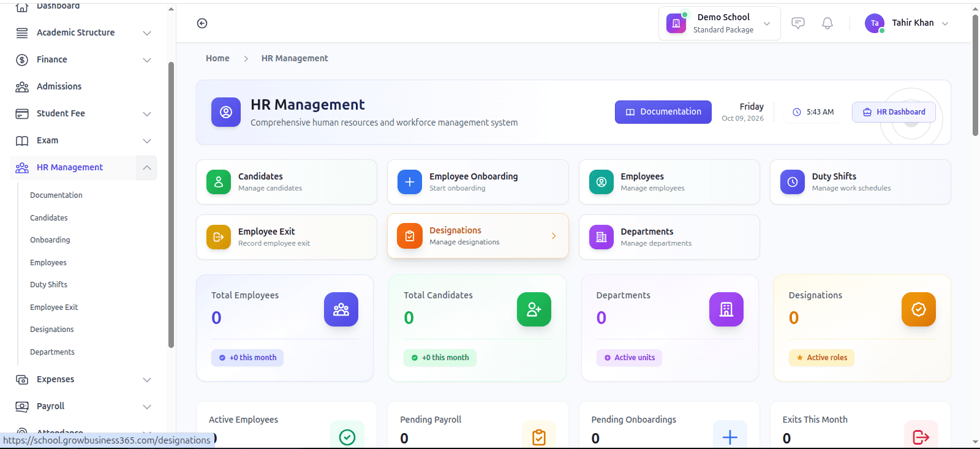Click the Candidates green person icon
Viewport: 980px width, 449px height.
click(x=219, y=182)
